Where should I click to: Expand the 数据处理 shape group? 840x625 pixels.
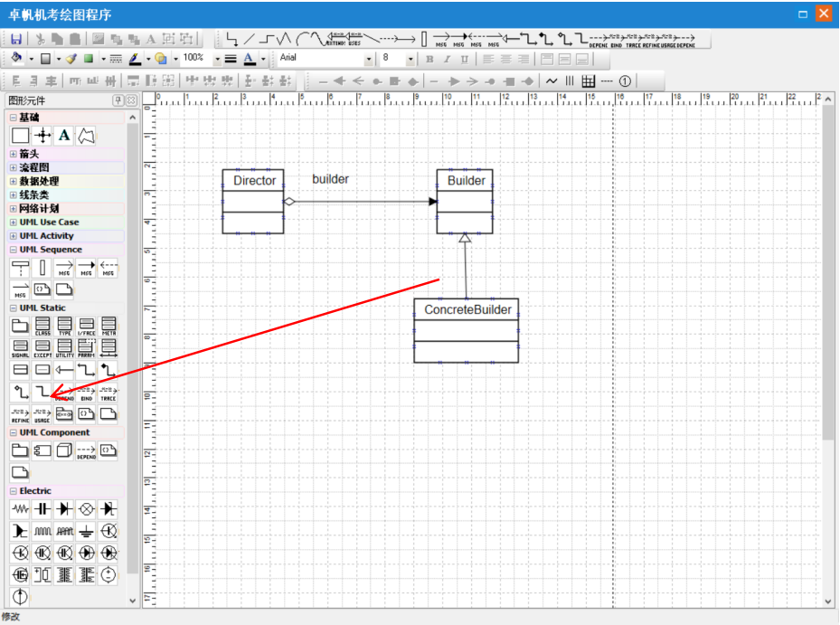(x=14, y=181)
